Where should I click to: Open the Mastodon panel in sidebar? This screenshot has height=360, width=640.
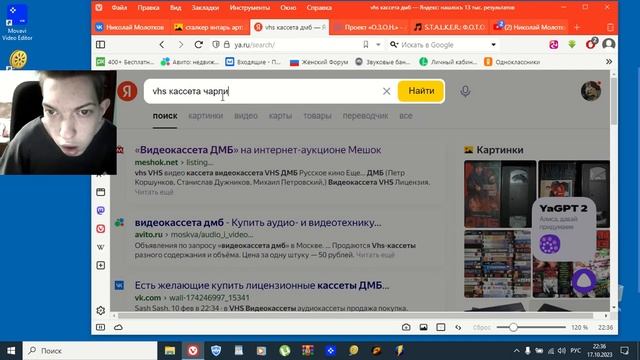coord(101,210)
